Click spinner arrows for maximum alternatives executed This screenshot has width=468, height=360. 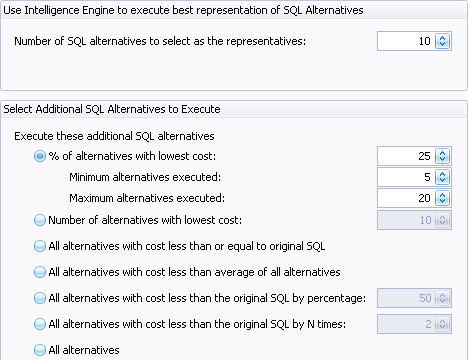443,198
